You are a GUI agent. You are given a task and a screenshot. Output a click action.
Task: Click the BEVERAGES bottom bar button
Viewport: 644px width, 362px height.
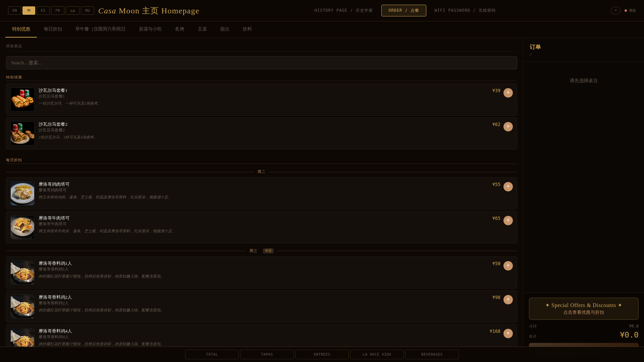pos(432,355)
